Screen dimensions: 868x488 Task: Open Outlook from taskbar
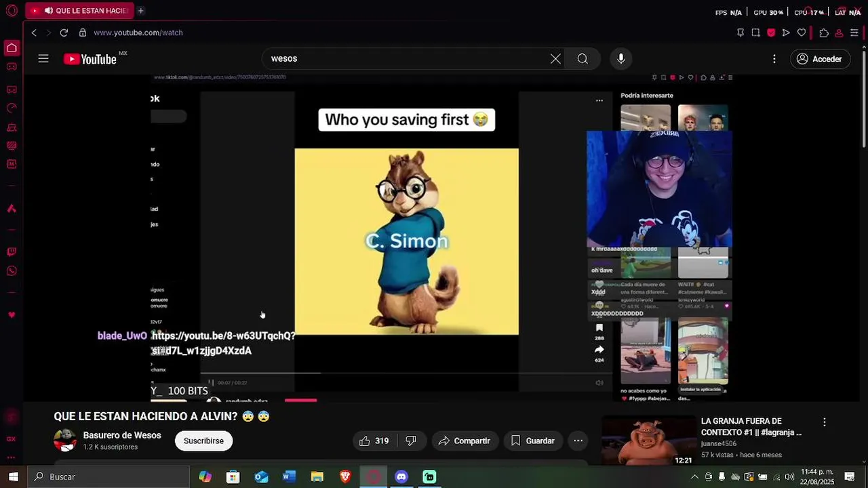[x=261, y=476]
